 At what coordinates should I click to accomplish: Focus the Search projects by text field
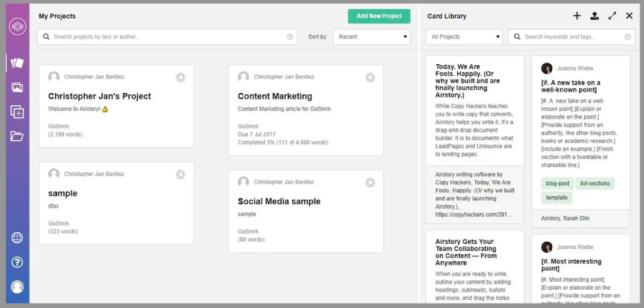167,37
